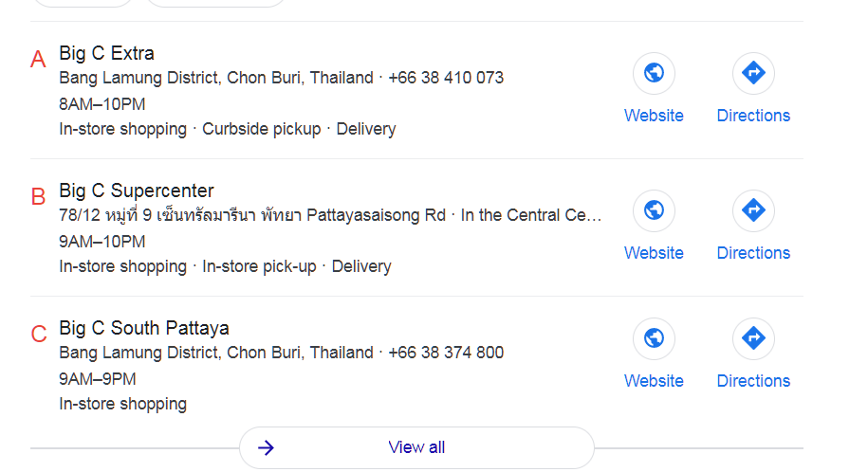Get directions icon for Big C Supercenter
Screen dimensions: 868x472
(x=753, y=210)
